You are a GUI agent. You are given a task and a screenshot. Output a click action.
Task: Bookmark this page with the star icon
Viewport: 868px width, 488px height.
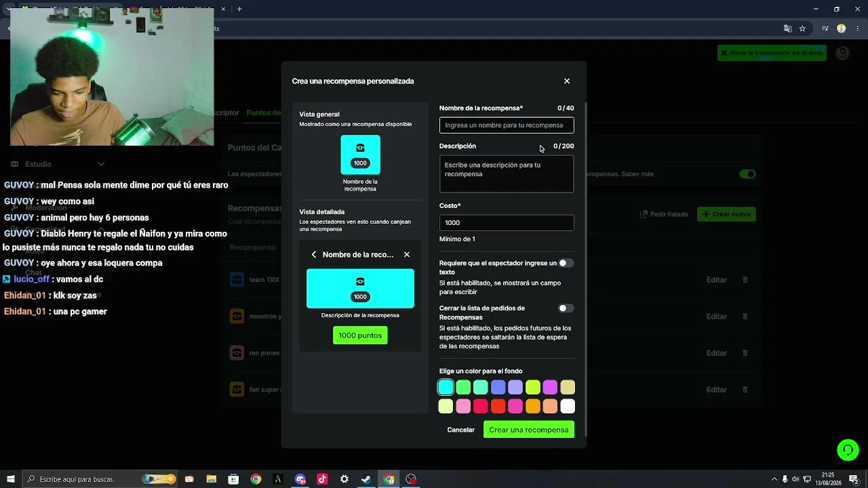pyautogui.click(x=802, y=28)
